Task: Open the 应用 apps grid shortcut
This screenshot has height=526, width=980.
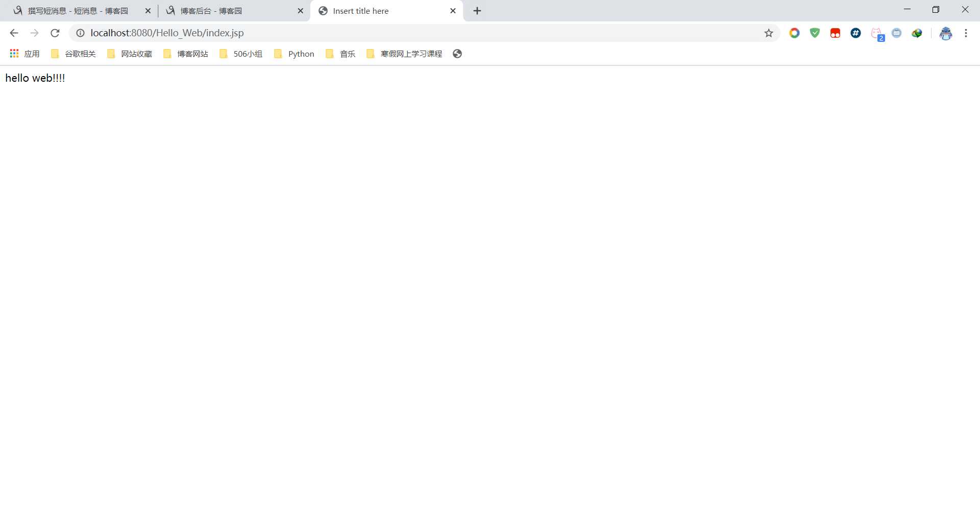Action: pos(24,54)
